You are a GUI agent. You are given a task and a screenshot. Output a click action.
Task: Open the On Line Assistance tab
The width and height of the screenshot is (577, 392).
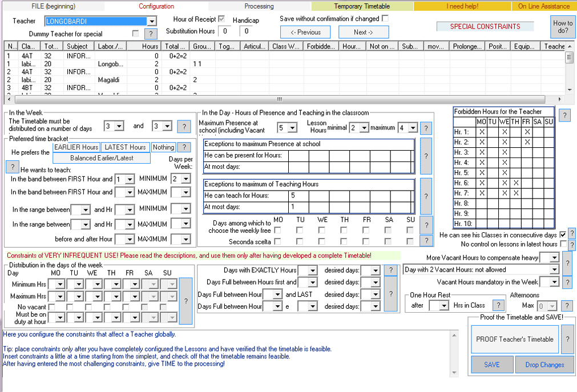(544, 6)
